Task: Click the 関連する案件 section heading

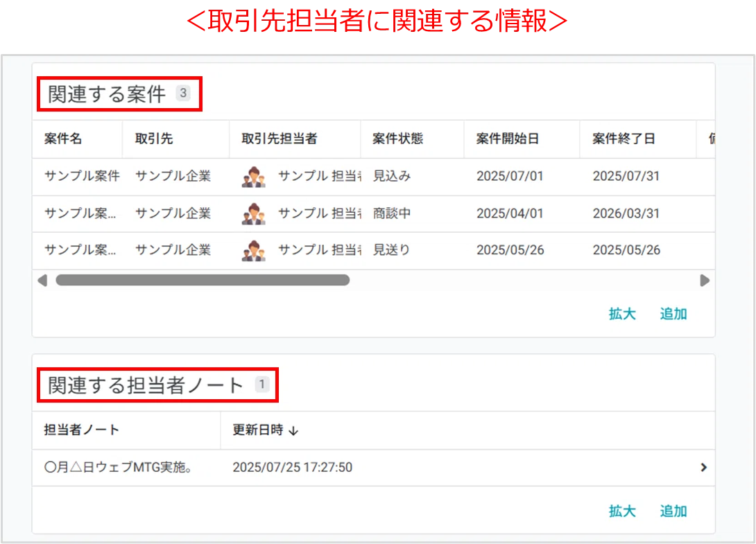Action: 107,94
